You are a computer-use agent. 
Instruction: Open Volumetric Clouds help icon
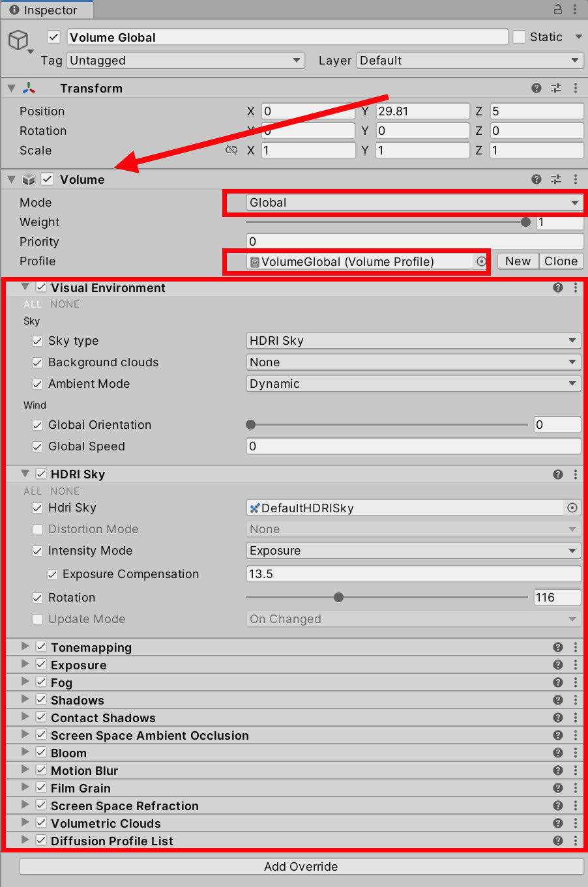click(x=558, y=823)
